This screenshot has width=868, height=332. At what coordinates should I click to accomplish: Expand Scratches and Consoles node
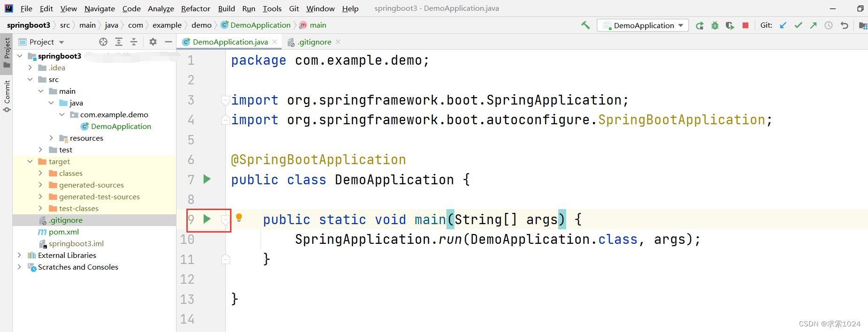[20, 267]
